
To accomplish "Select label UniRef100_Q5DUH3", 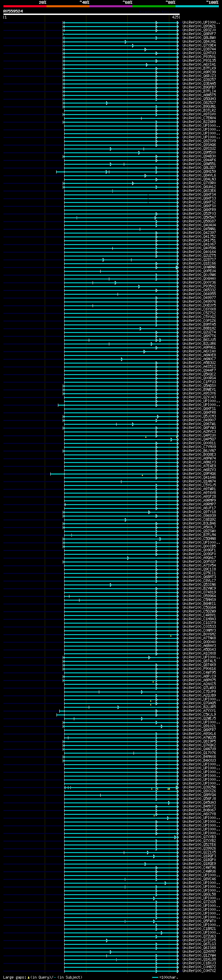I will click(199, 99).
